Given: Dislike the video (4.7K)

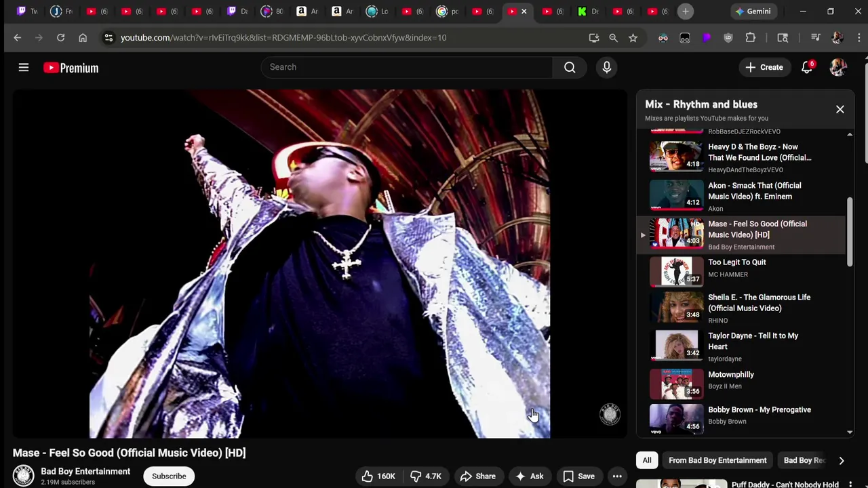Looking at the screenshot, I should tap(426, 476).
